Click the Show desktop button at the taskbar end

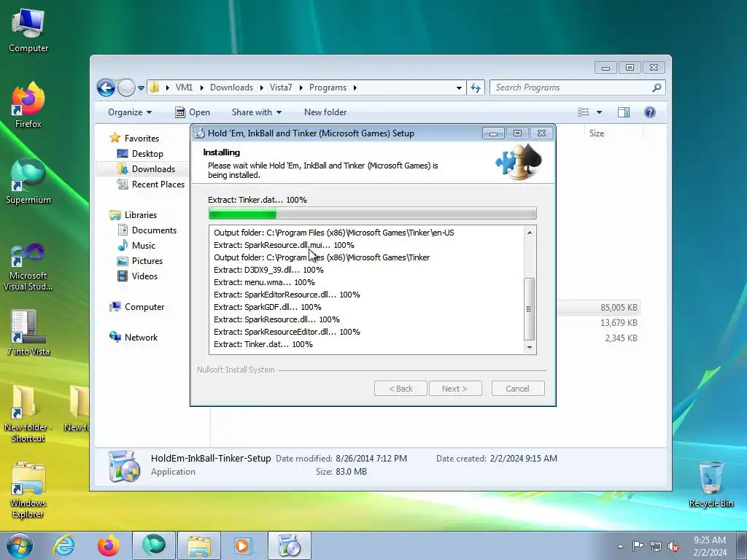tap(742, 545)
